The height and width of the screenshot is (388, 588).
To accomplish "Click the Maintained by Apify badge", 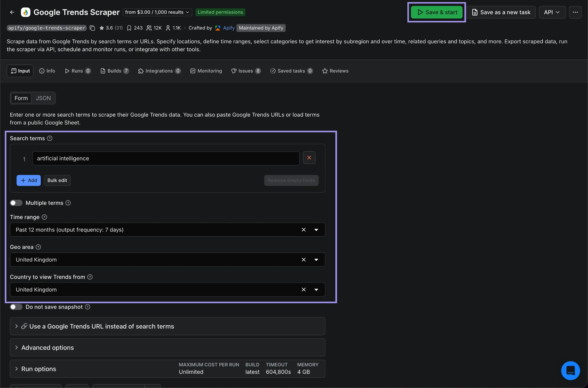I will (261, 28).
